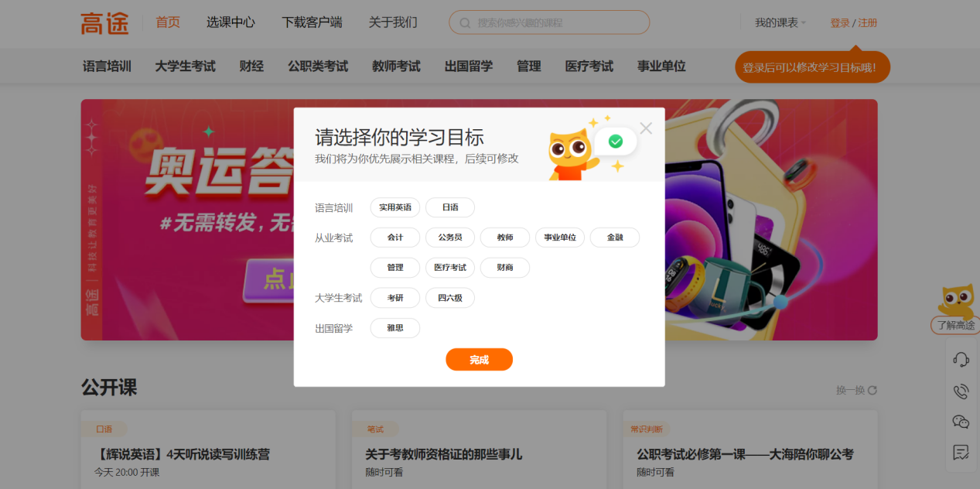Choose the 考研 goal option
Viewport: 980px width, 489px height.
coord(395,298)
